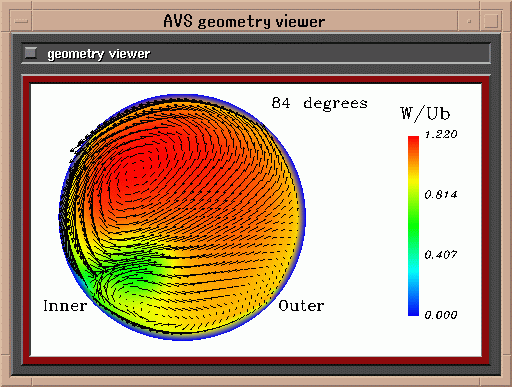
Task: Click the minimize dot button in title bar
Action: point(469,21)
